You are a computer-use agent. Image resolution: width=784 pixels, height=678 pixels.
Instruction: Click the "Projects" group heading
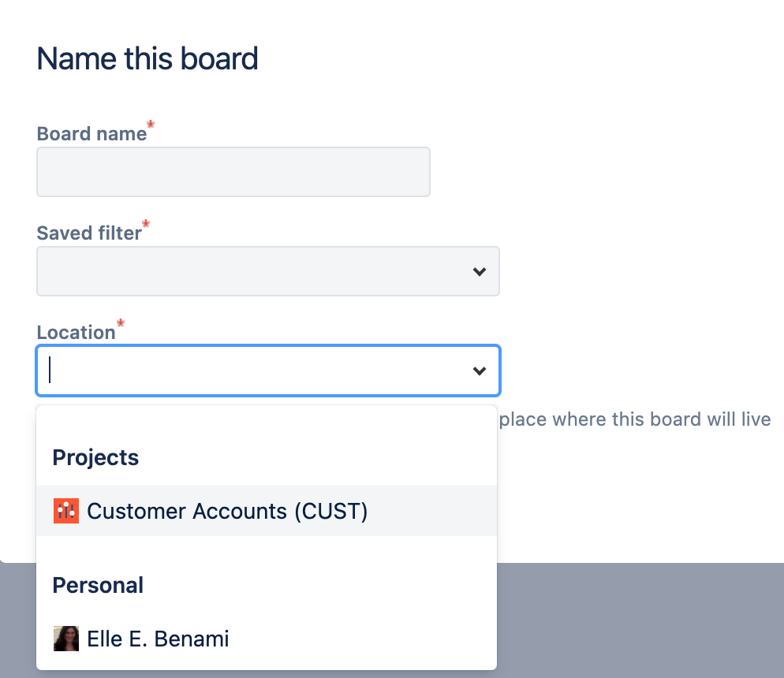click(95, 457)
